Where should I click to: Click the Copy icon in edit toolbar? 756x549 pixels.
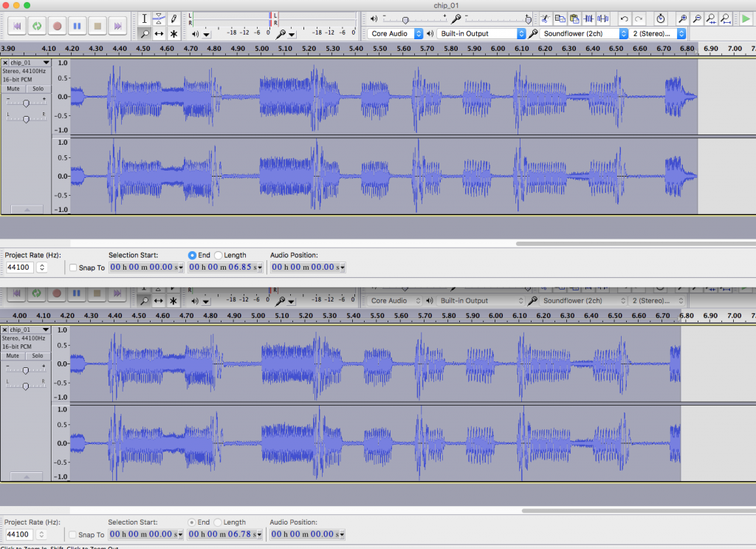560,18
